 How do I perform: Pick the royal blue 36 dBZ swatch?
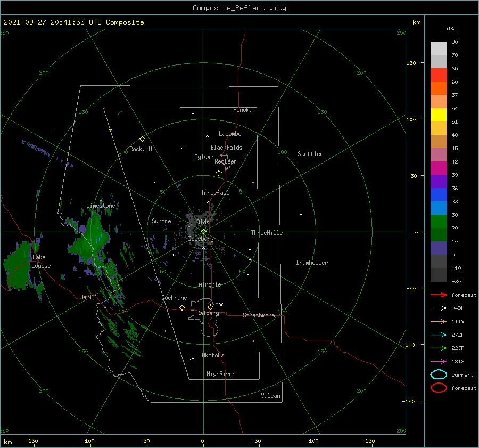[439, 194]
